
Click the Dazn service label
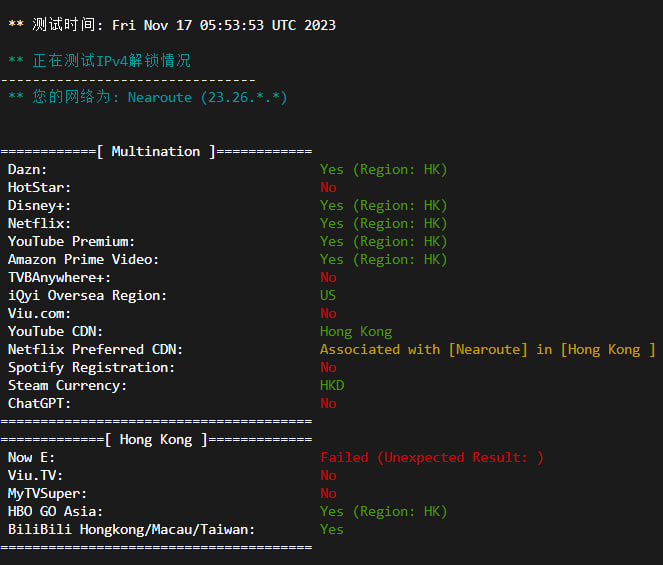pos(28,169)
